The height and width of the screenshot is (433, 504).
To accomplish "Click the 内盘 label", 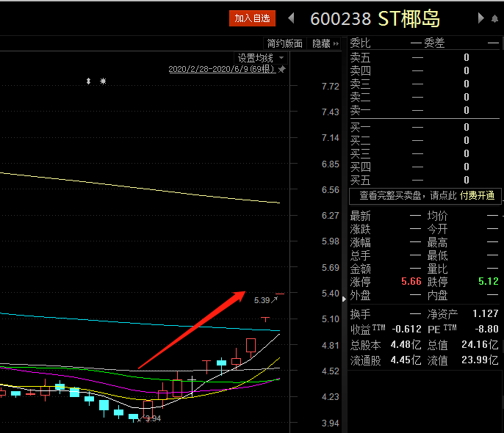I will (x=437, y=295).
